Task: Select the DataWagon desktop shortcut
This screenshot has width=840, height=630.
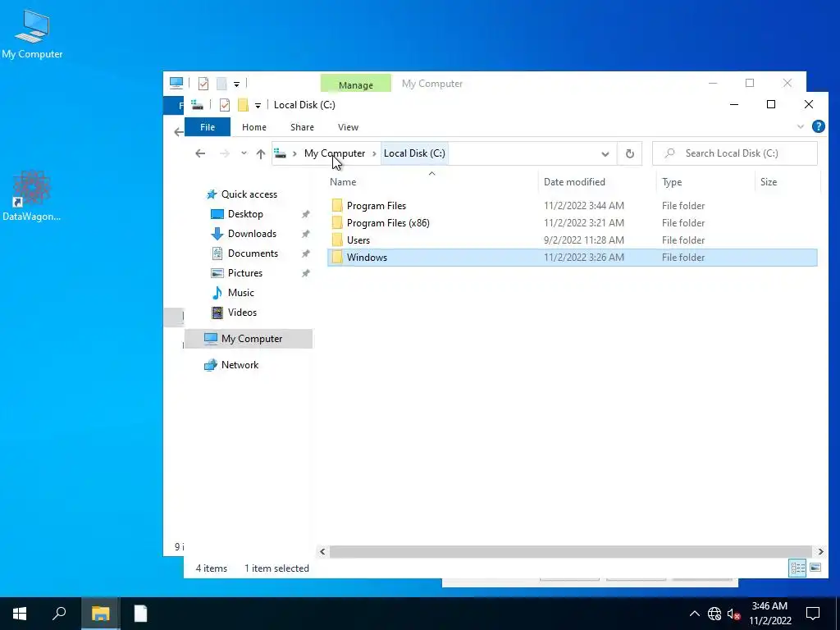Action: coord(32,195)
